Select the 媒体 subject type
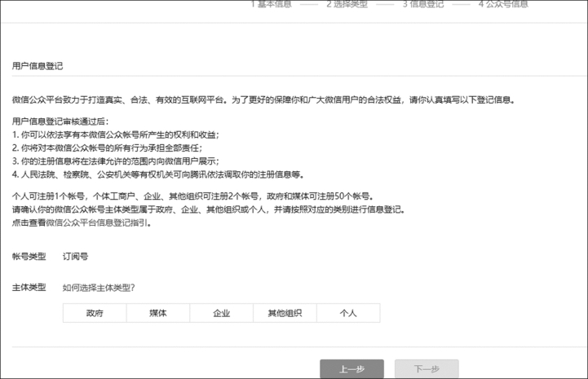This screenshot has height=379, width=588. pyautogui.click(x=158, y=313)
